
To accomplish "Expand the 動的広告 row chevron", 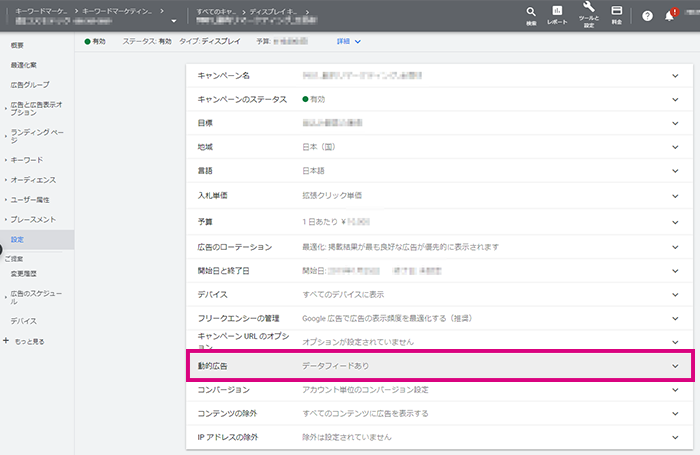I will tap(675, 366).
